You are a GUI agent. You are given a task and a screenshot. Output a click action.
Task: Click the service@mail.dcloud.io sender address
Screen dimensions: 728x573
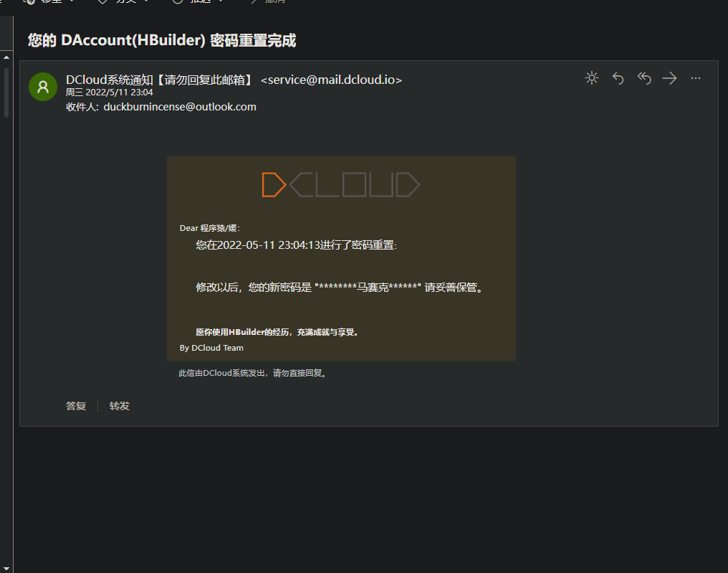[x=332, y=80]
